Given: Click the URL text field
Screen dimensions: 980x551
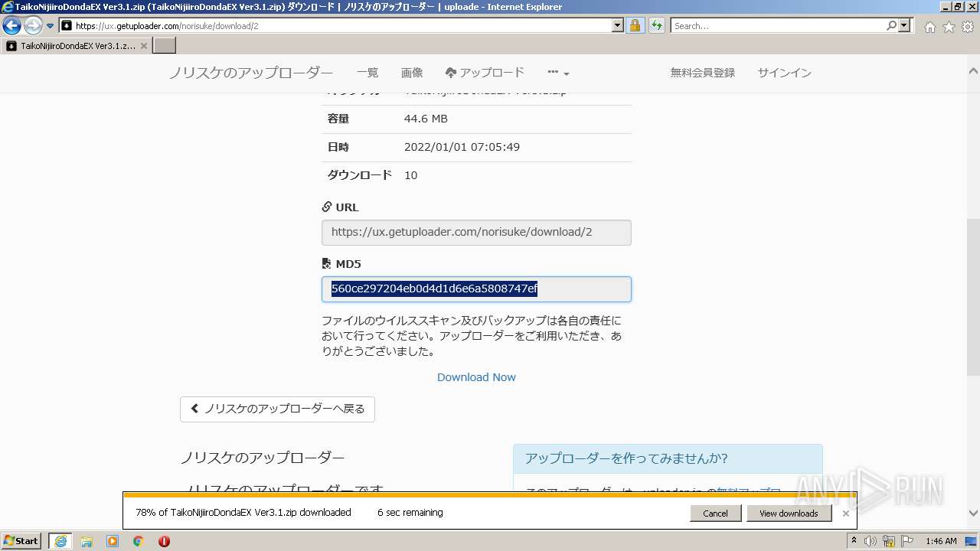Looking at the screenshot, I should tap(476, 233).
